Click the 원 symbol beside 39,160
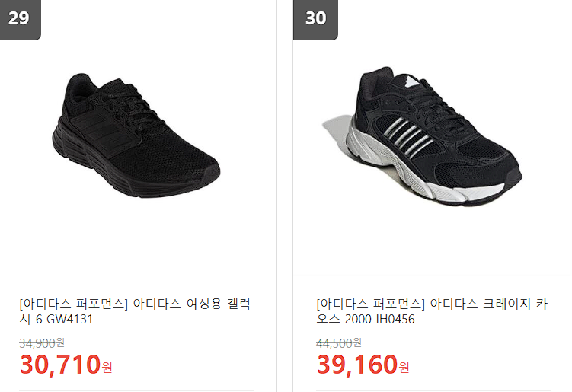The image size is (572, 392). click(404, 367)
